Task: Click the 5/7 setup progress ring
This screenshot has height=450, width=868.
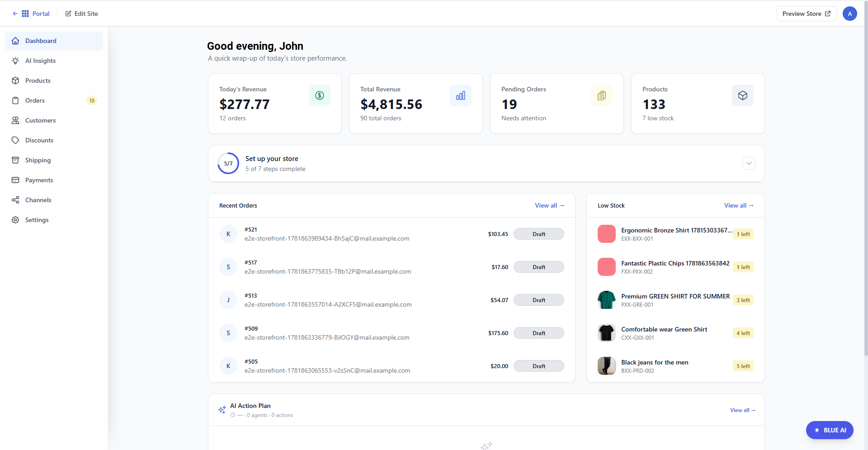Action: pos(228,163)
